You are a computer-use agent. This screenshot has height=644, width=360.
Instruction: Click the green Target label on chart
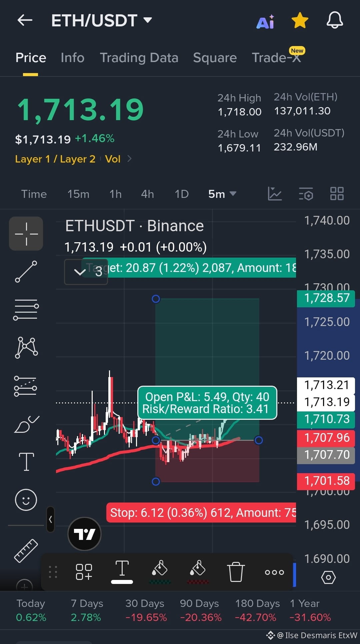189,268
